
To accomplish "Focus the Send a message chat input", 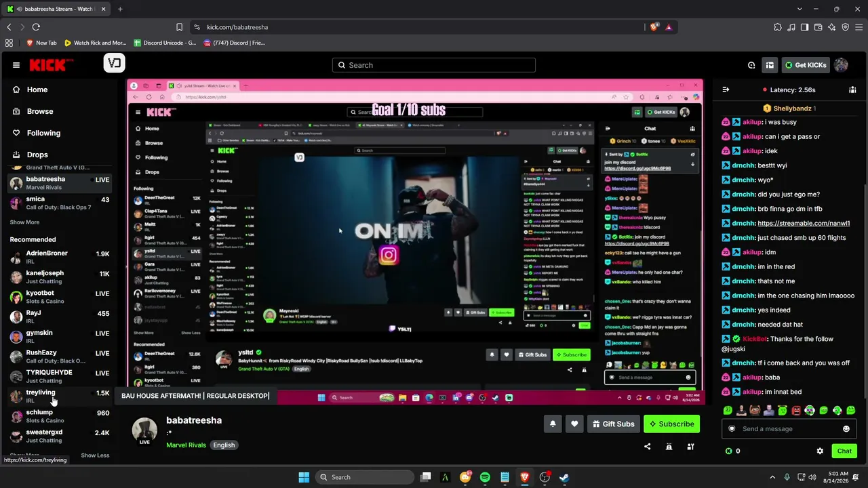I will 789,428.
